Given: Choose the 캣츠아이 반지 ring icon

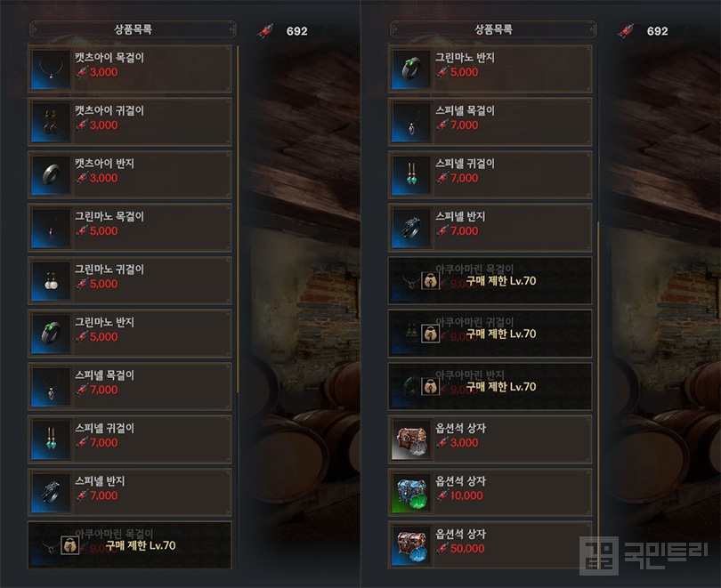Looking at the screenshot, I should pos(51,175).
